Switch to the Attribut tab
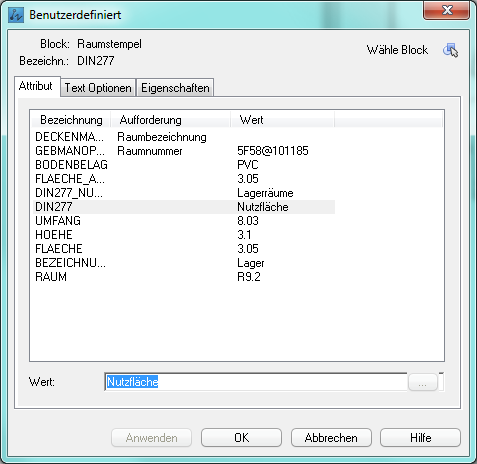The width and height of the screenshot is (477, 464). pyautogui.click(x=36, y=86)
